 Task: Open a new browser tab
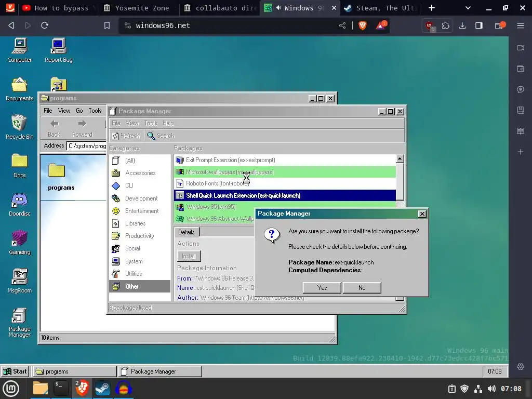432,8
